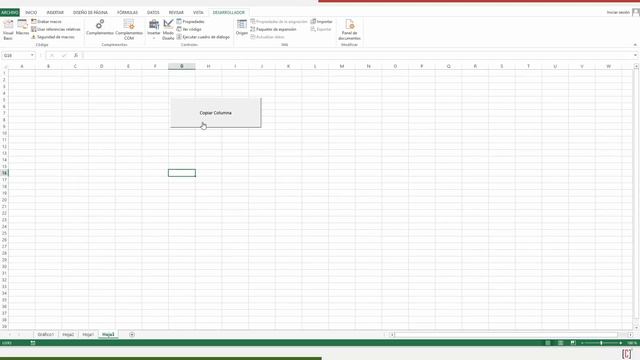Select the Hoja3 sheet tab
Viewport: 640px width, 360px height.
pyautogui.click(x=108, y=334)
